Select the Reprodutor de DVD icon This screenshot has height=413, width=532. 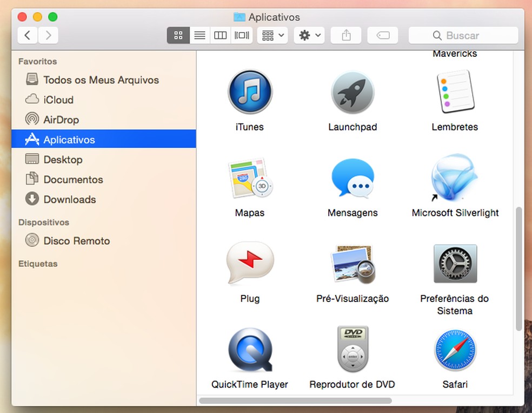[x=353, y=349]
